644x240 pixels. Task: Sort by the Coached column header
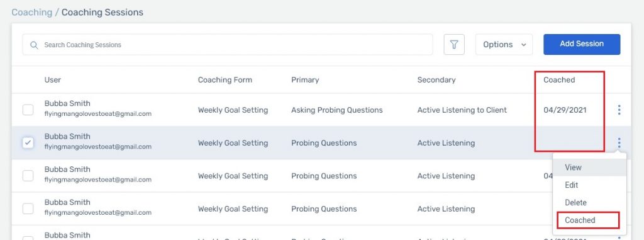pyautogui.click(x=559, y=80)
